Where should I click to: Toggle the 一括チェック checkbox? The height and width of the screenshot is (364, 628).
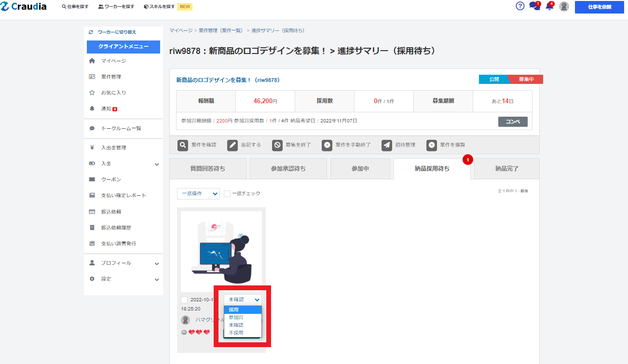(x=227, y=194)
